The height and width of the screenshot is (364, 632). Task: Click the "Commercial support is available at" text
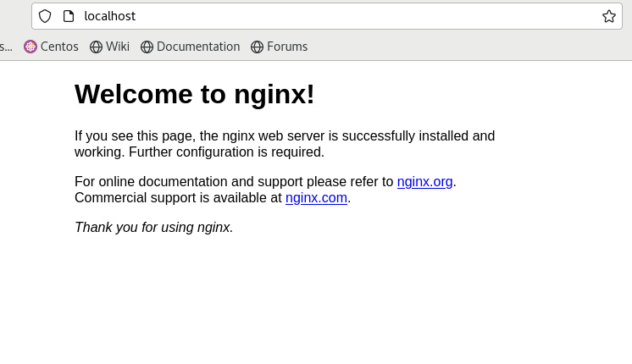pos(178,198)
